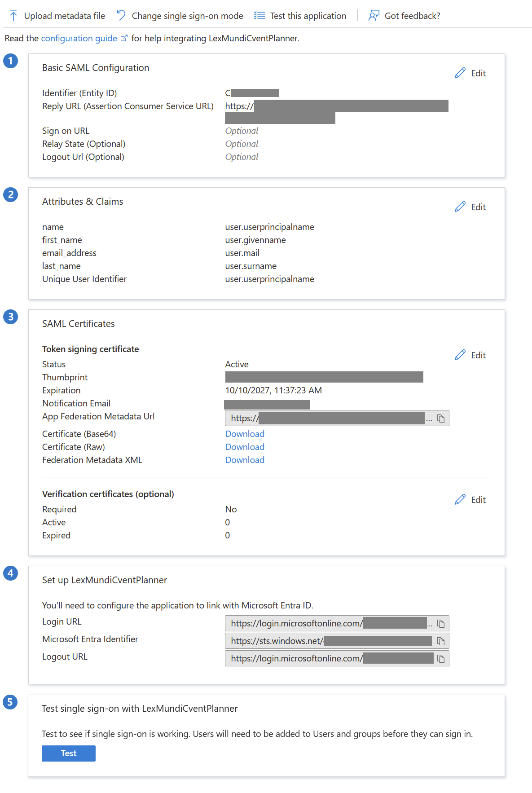Viewport: 532px width, 793px height.
Task: Click pencil icon for Basic SAML Configuration
Action: pos(460,73)
